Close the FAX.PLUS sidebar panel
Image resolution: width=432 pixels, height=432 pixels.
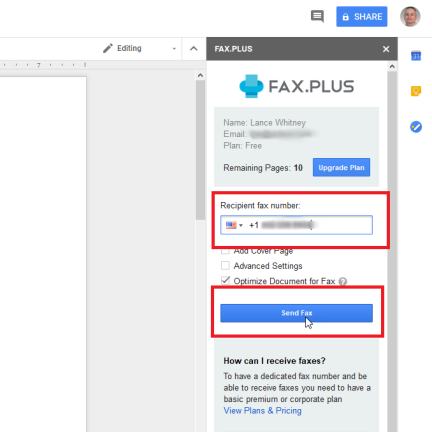tap(386, 49)
